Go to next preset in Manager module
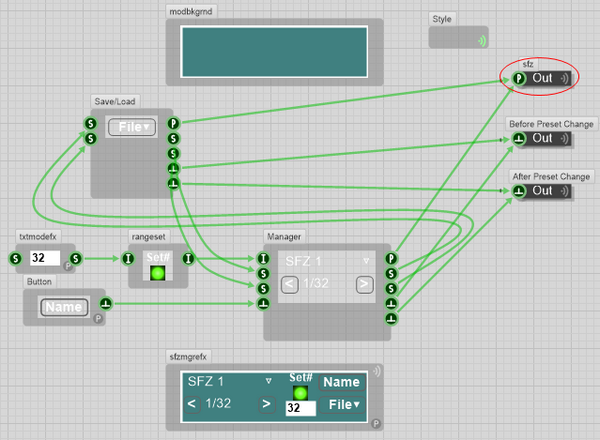 [364, 285]
